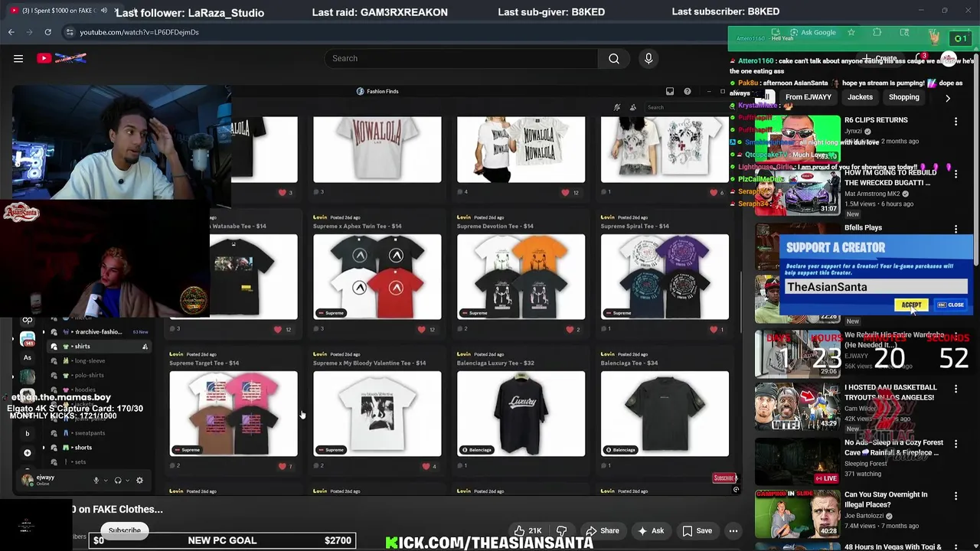Click the Subscribe button under video
980x551 pixels.
coord(124,530)
